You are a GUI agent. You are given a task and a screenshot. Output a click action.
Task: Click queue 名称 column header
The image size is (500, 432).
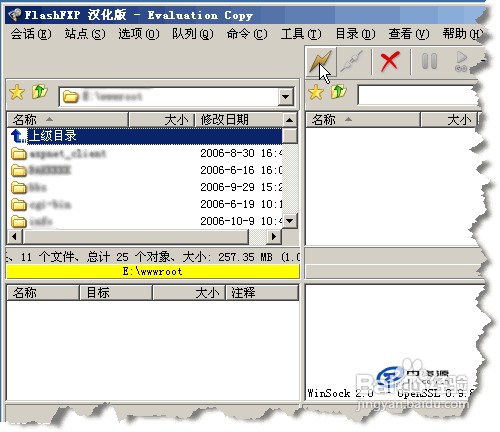(x=43, y=293)
